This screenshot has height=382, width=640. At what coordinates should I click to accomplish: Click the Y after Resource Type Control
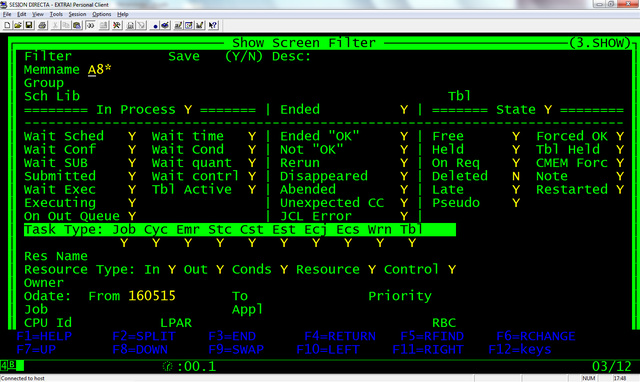(x=452, y=270)
